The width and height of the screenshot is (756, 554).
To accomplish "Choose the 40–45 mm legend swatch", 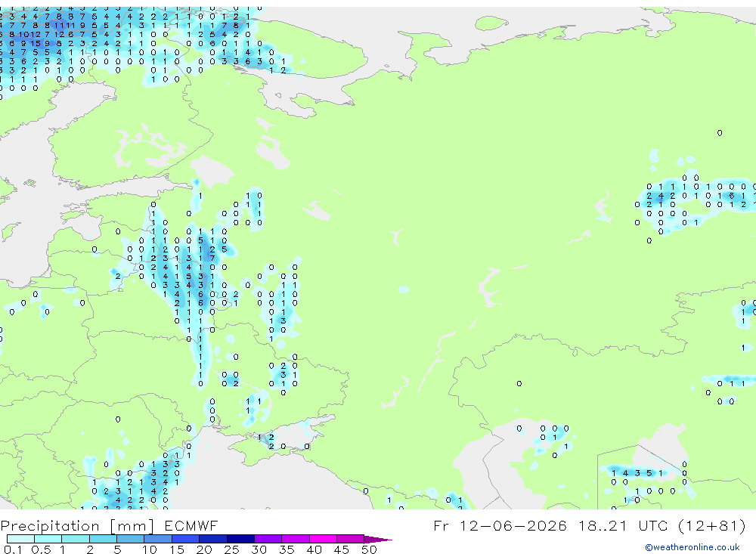I will point(323,539).
